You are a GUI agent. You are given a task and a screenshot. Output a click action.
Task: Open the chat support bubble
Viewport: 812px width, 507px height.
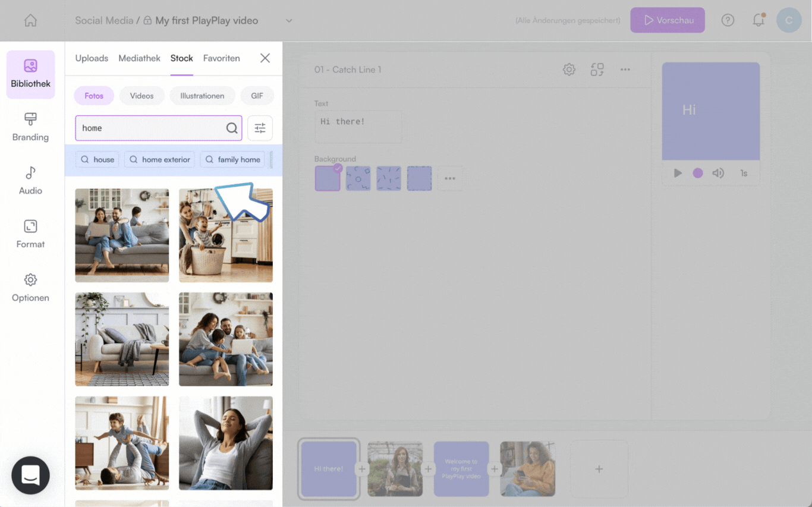(x=30, y=475)
